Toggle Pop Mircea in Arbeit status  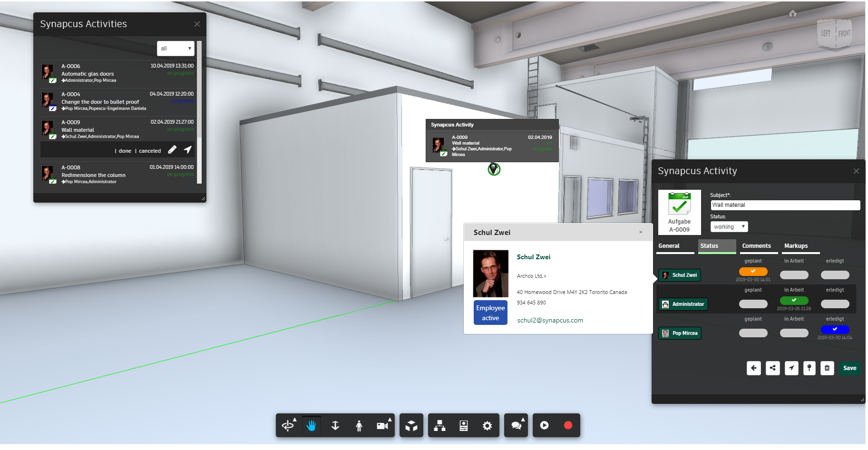(794, 333)
